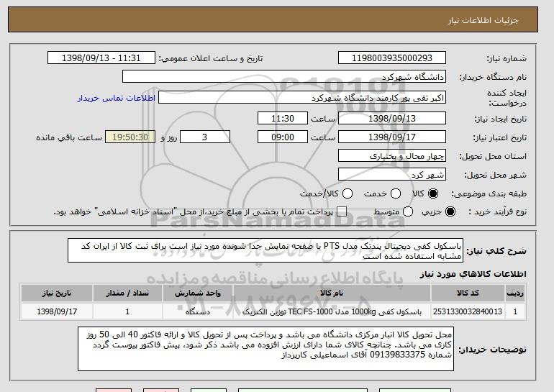
Task: Click the creation date field 1398/09/13
Action: click(x=392, y=118)
